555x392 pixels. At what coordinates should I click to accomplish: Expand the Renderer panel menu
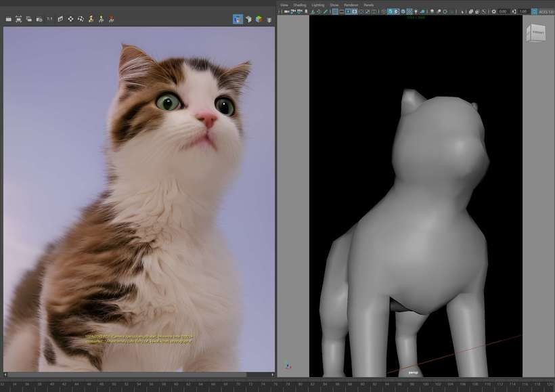351,5
